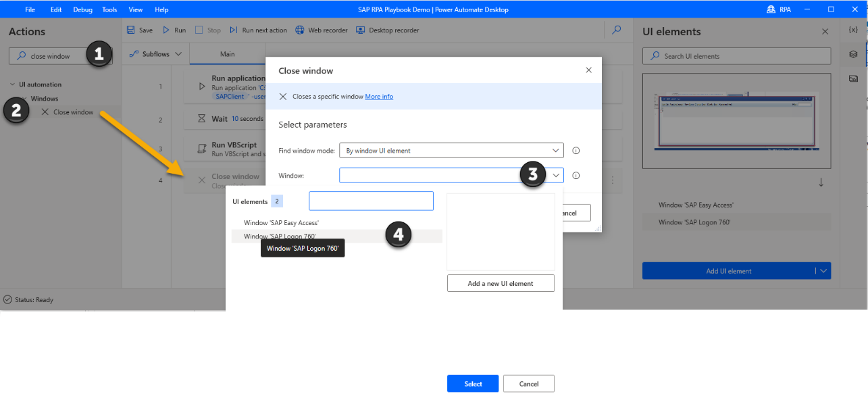Image resolution: width=868 pixels, height=396 pixels.
Task: Click the UI elements popup search field
Action: click(371, 201)
